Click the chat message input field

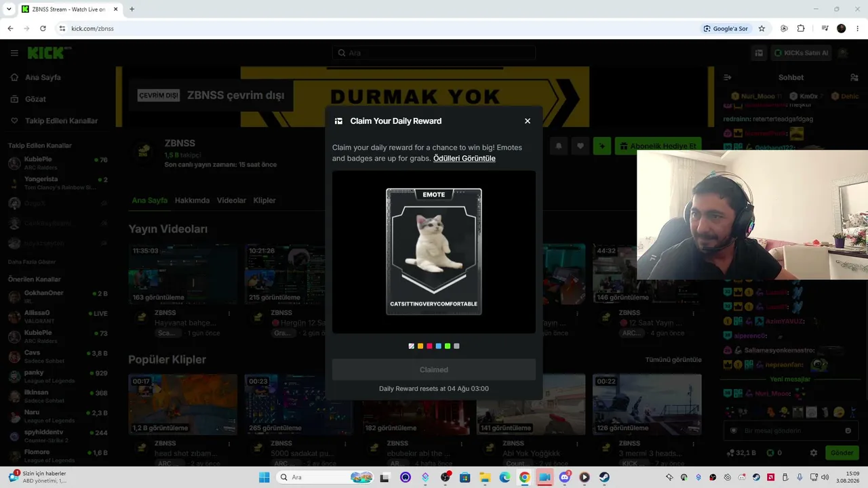click(x=790, y=431)
